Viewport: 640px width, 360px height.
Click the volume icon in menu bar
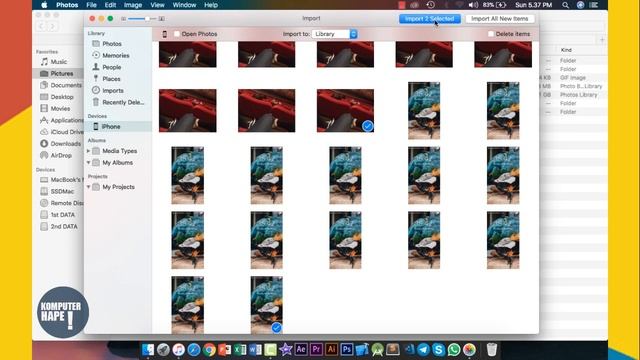pos(473,5)
